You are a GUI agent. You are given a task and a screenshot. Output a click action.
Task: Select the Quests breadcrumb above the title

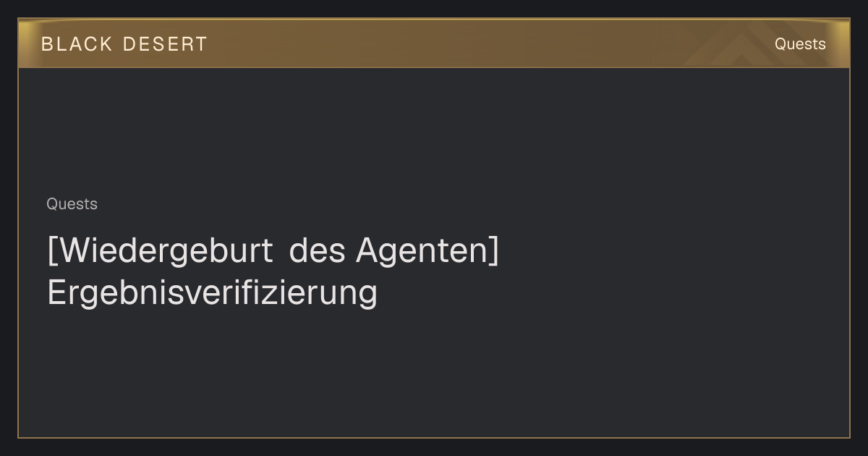coord(72,204)
